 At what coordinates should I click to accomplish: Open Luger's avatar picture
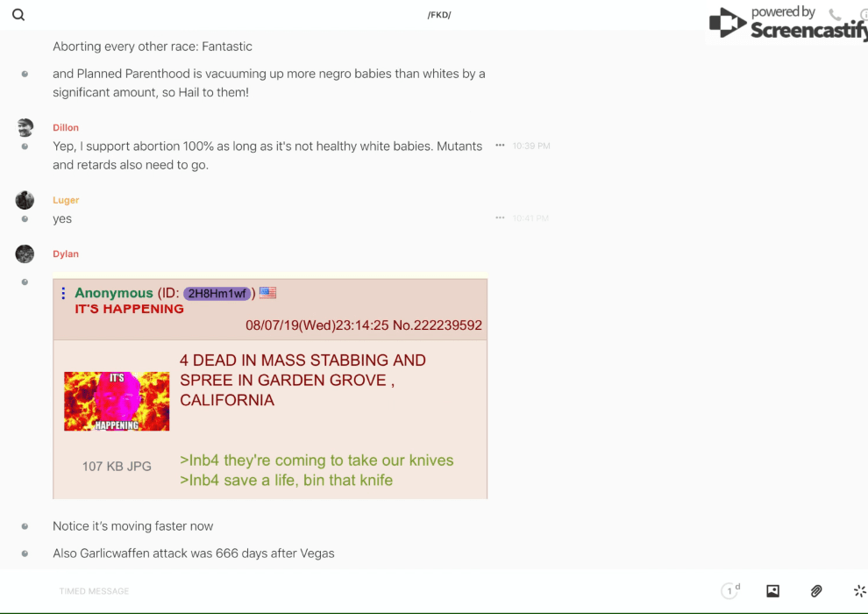coord(25,200)
